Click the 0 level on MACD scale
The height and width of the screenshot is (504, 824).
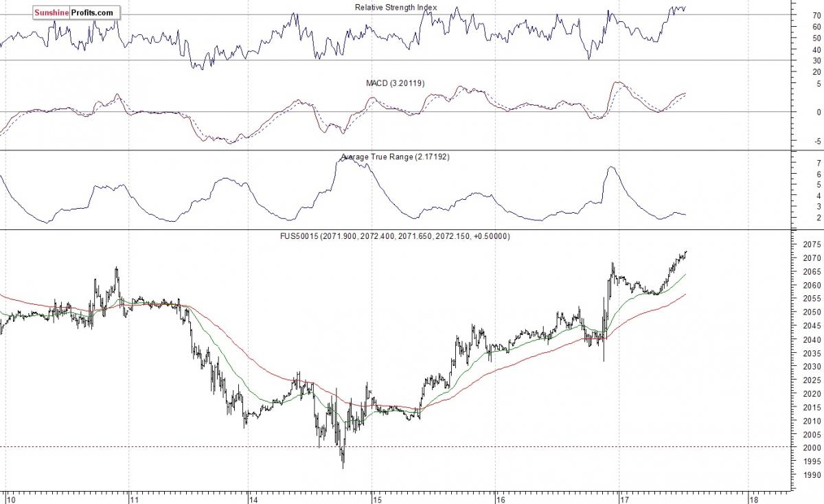pyautogui.click(x=817, y=112)
